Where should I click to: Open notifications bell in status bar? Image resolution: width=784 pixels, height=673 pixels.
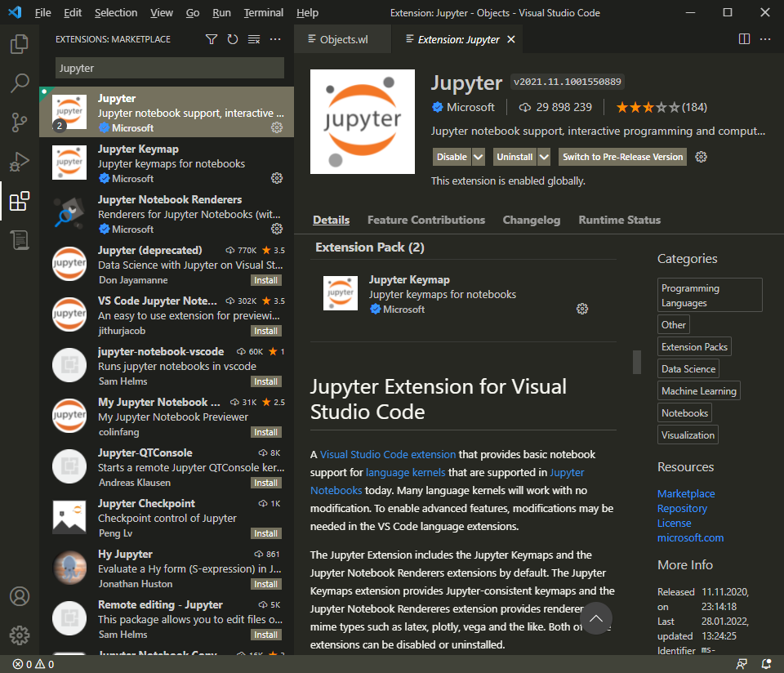[x=765, y=664]
